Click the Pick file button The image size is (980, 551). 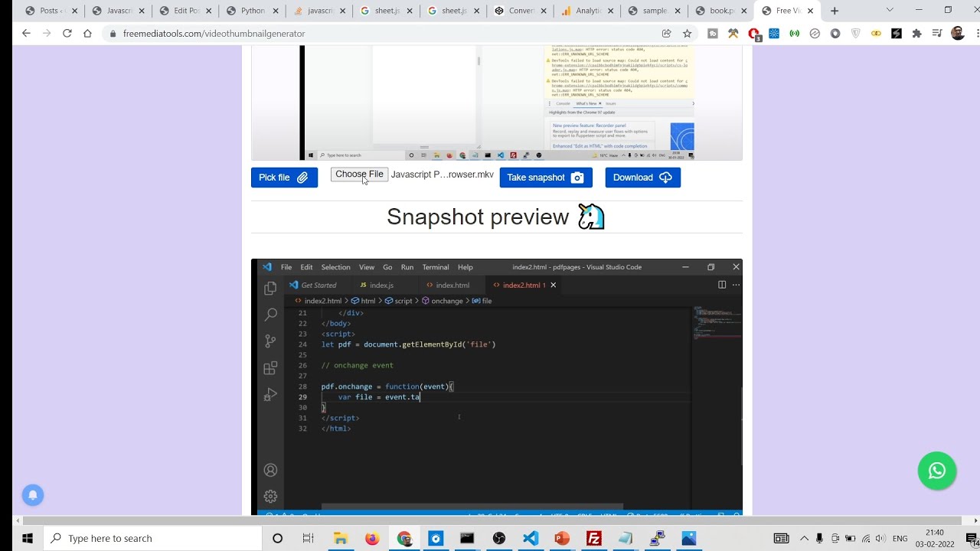coord(284,177)
